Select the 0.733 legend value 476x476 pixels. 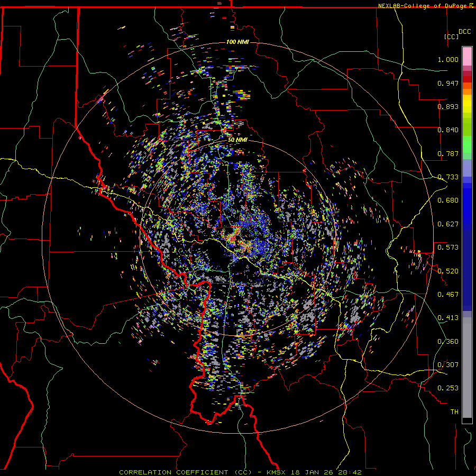(448, 177)
